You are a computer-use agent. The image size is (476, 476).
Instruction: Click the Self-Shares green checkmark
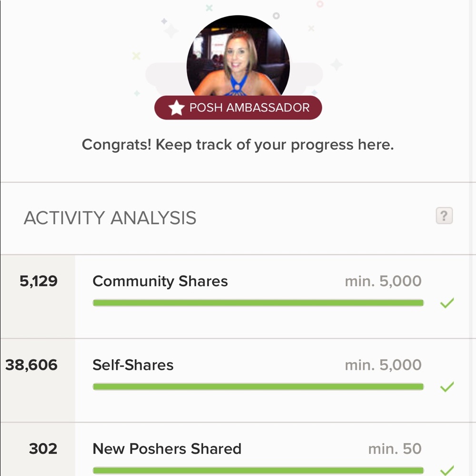click(447, 387)
